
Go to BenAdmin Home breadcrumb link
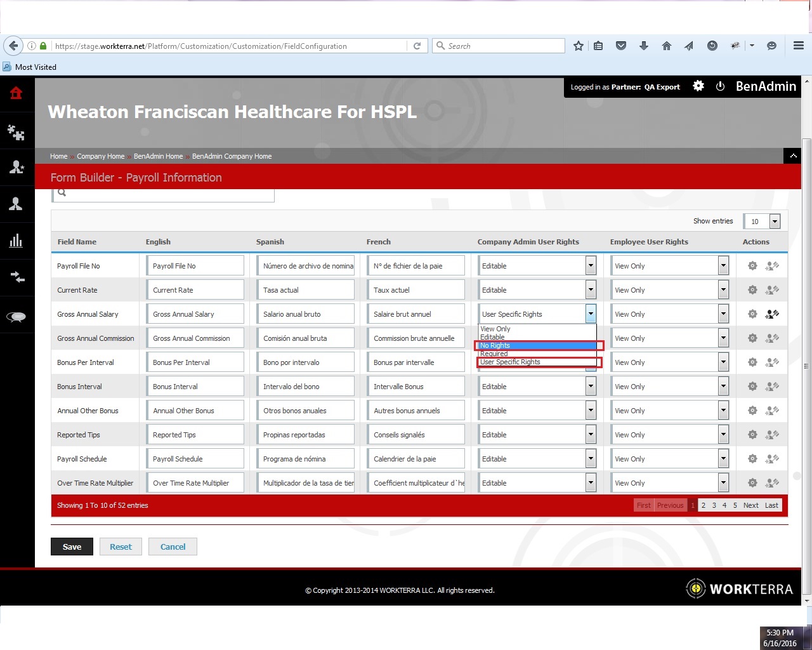pyautogui.click(x=158, y=156)
